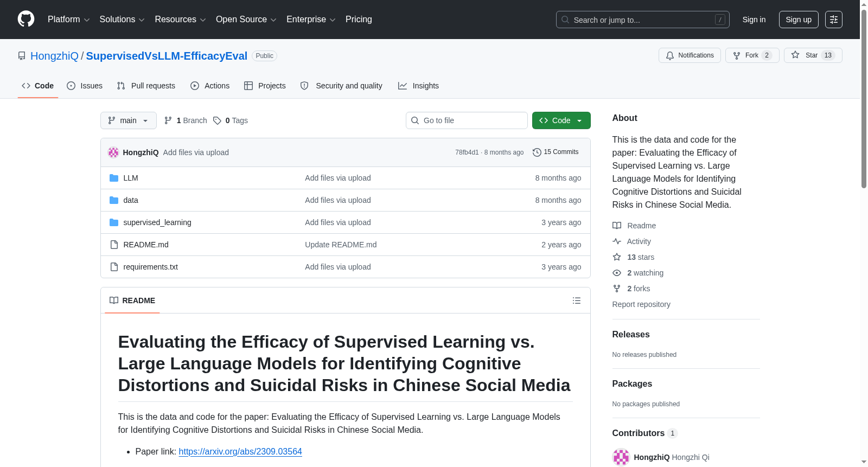Screen dimensions: 868x467
Task: Click the Update README.md commit message
Action: 341,245
